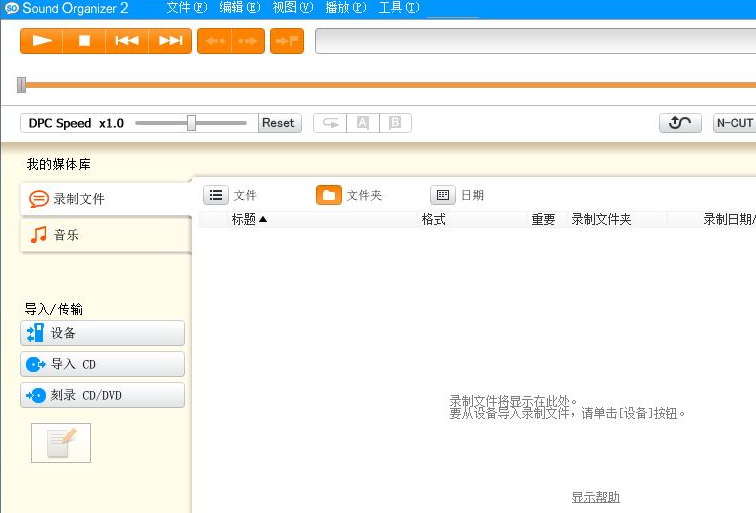Toggle the repeat playback icon
Screen dimensions: 756x513
(x=330, y=123)
